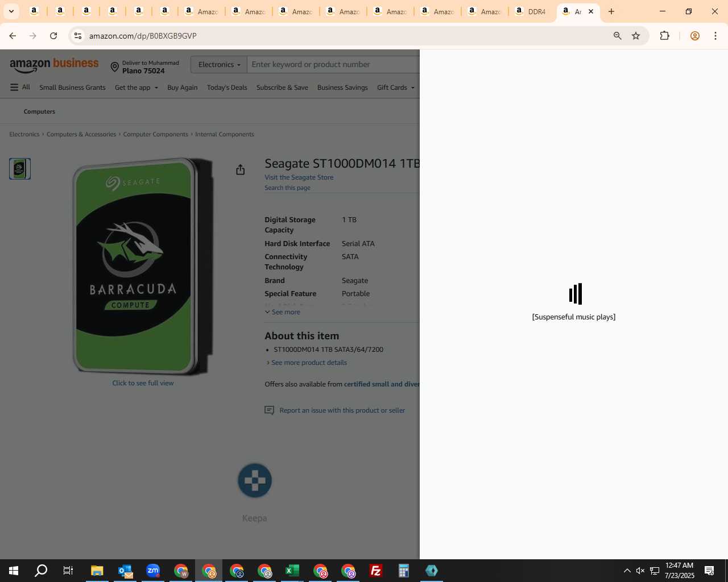The height and width of the screenshot is (582, 728).
Task: Go to Buy Again
Action: coord(183,88)
